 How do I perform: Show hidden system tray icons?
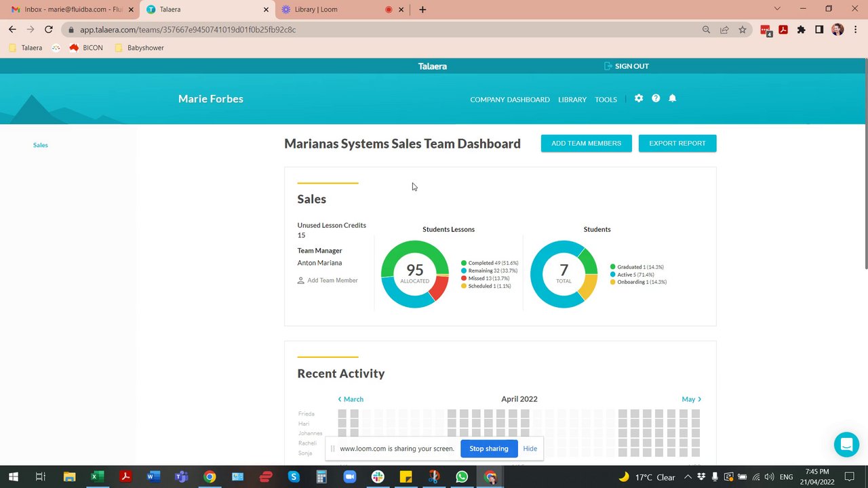click(x=688, y=477)
